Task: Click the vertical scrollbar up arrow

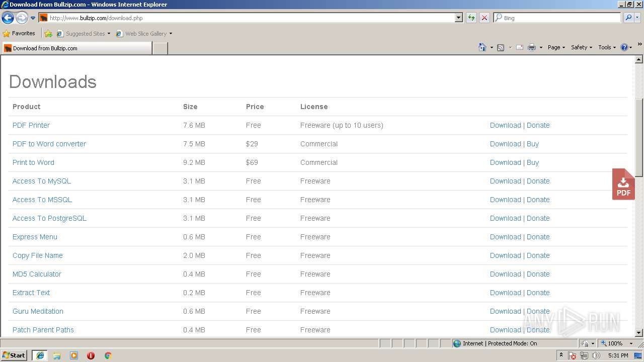Action: coord(639,60)
